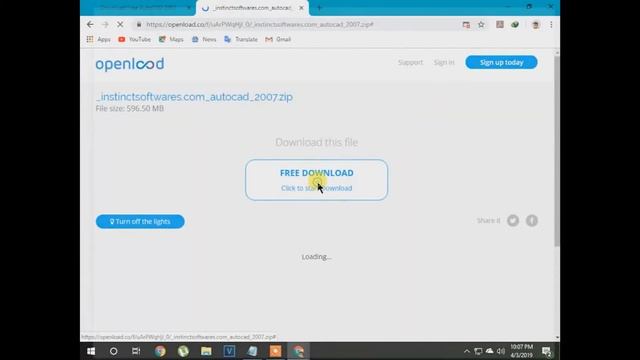Open the notification center icon
This screenshot has height=360, width=640.
[x=547, y=351]
